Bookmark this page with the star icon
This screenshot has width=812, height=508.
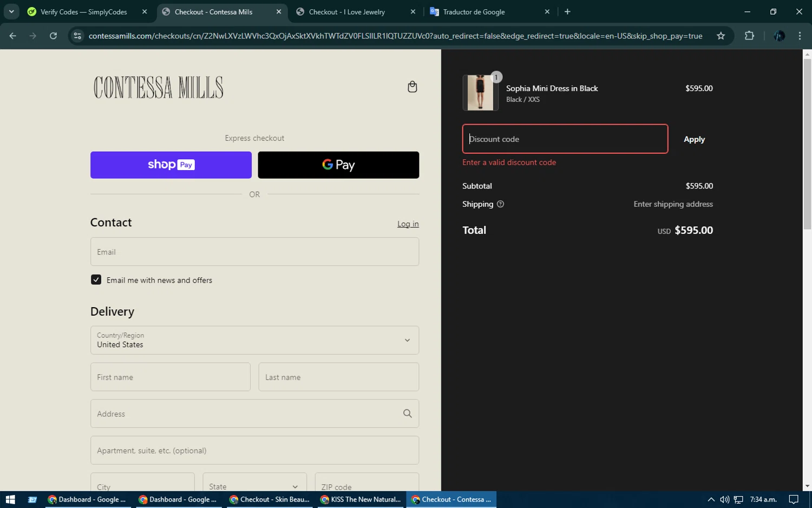(x=721, y=36)
